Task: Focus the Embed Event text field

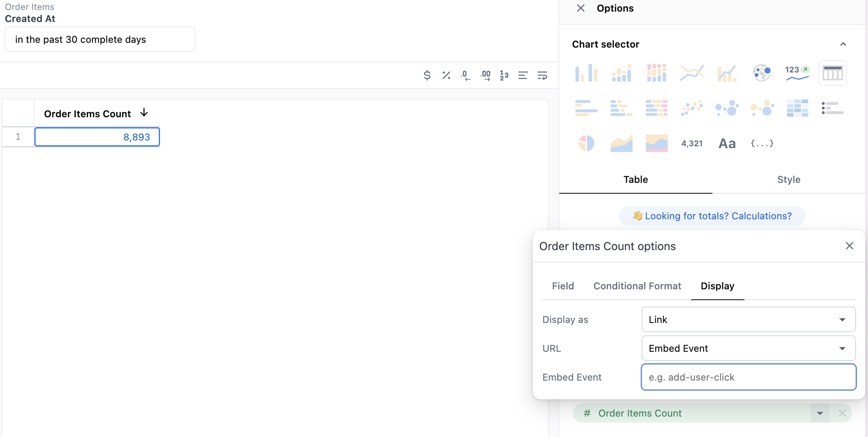Action: coord(748,377)
